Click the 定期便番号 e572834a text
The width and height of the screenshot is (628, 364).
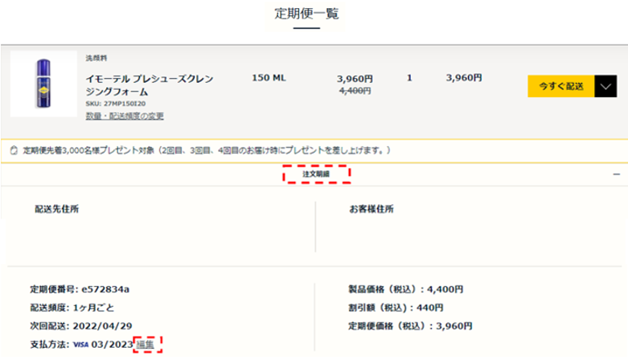click(x=80, y=289)
